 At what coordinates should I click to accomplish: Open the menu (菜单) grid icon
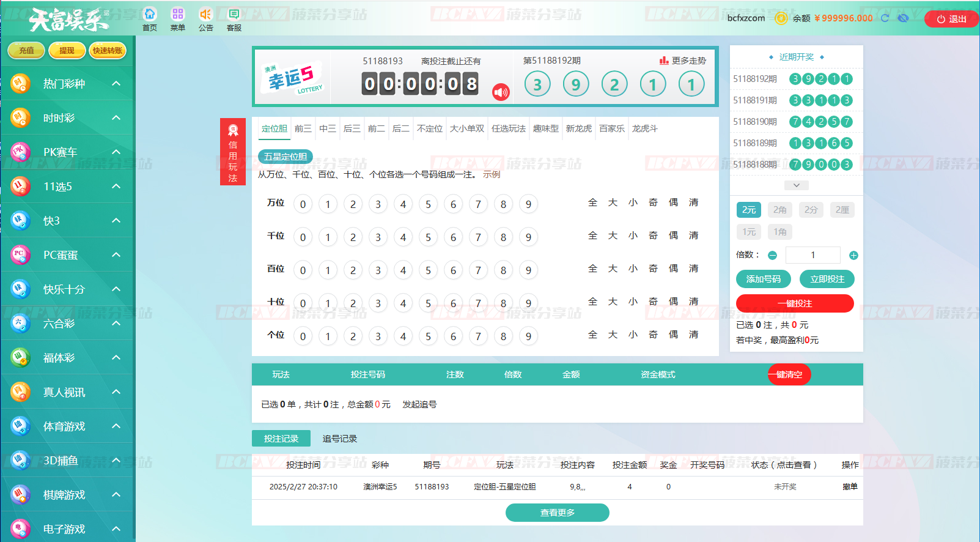178,14
